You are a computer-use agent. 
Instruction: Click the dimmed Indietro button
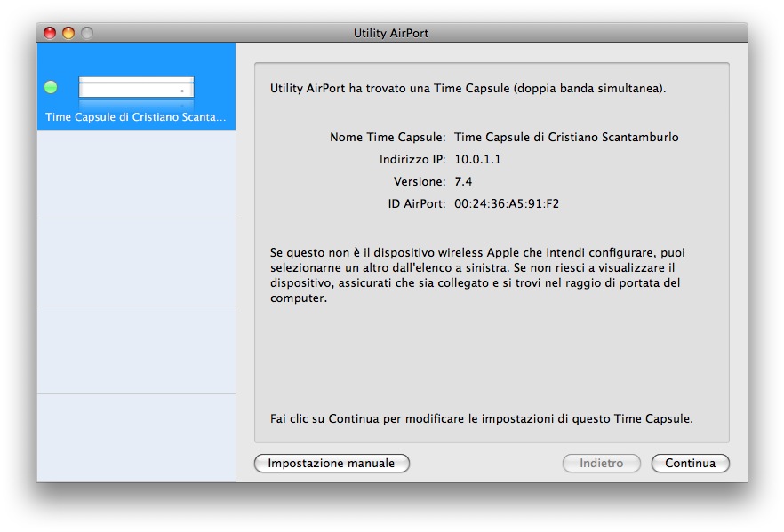click(601, 463)
